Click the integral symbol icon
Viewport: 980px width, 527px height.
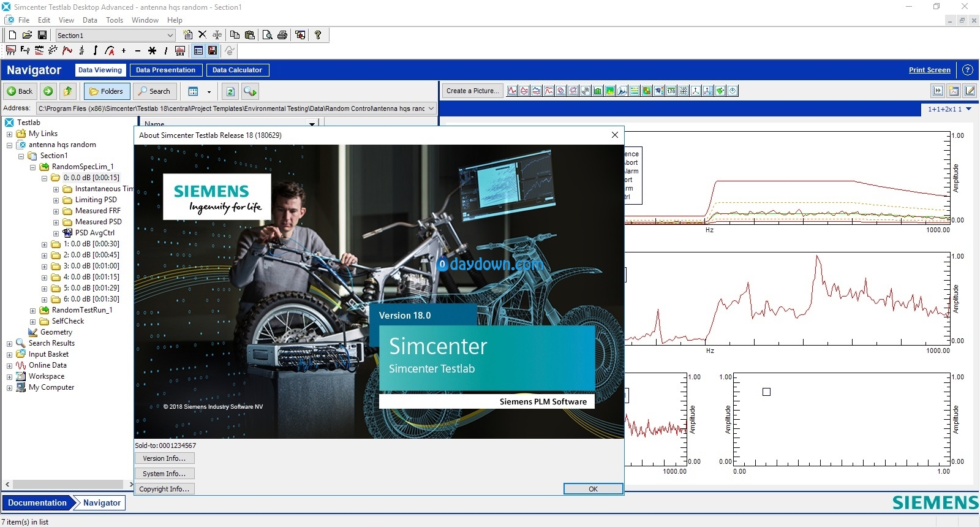pyautogui.click(x=96, y=51)
